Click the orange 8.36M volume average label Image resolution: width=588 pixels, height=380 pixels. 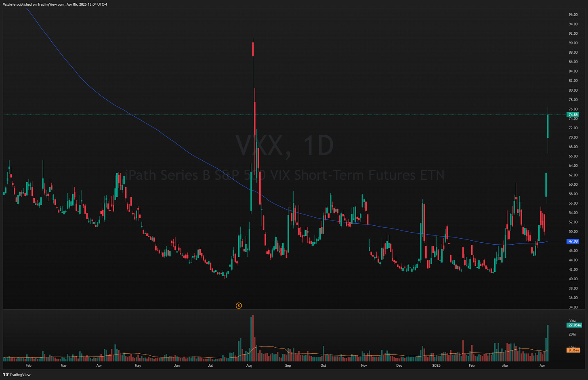[574, 350]
